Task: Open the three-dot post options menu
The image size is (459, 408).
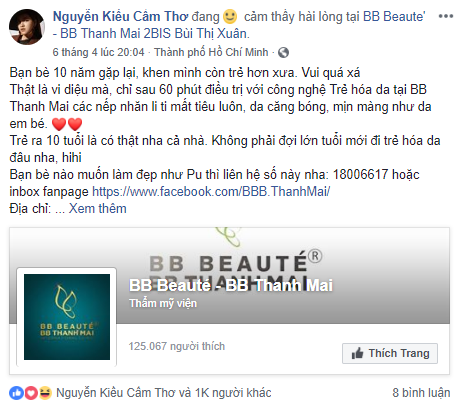Action: [x=446, y=16]
